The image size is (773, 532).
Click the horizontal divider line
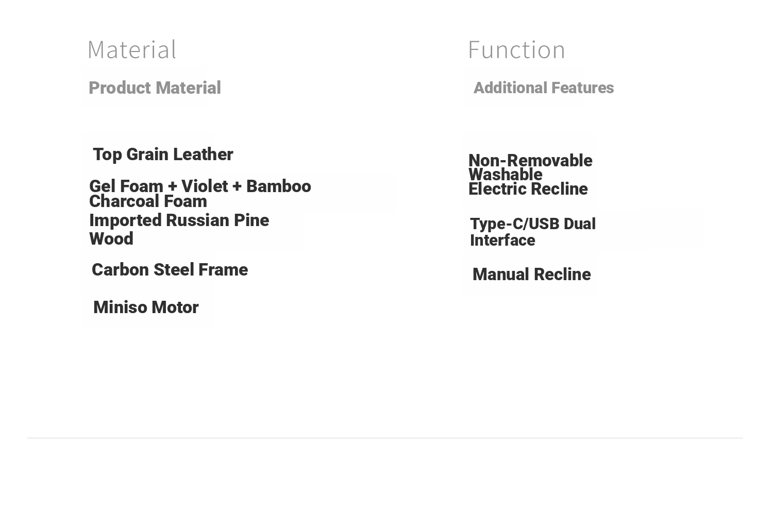[385, 438]
